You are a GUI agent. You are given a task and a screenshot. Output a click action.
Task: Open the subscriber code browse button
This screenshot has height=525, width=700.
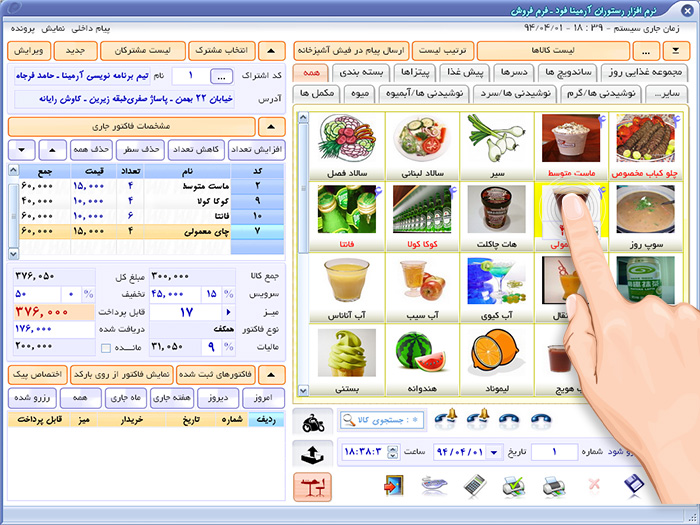pyautogui.click(x=221, y=77)
